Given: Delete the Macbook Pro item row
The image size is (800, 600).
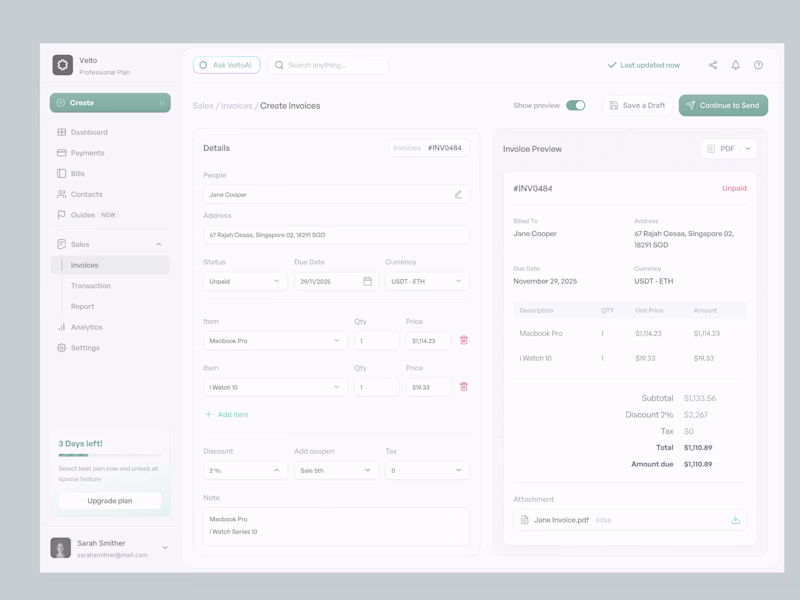Looking at the screenshot, I should [x=464, y=340].
